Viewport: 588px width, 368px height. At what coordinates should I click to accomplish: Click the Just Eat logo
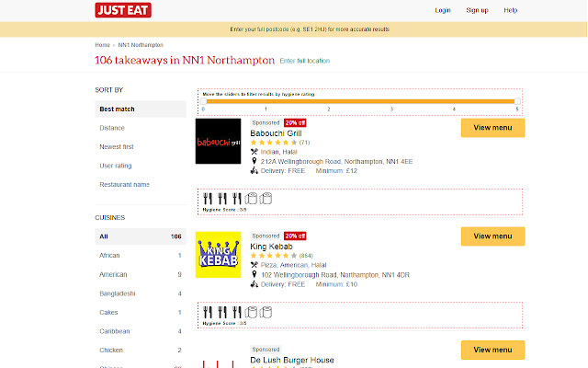tap(123, 10)
